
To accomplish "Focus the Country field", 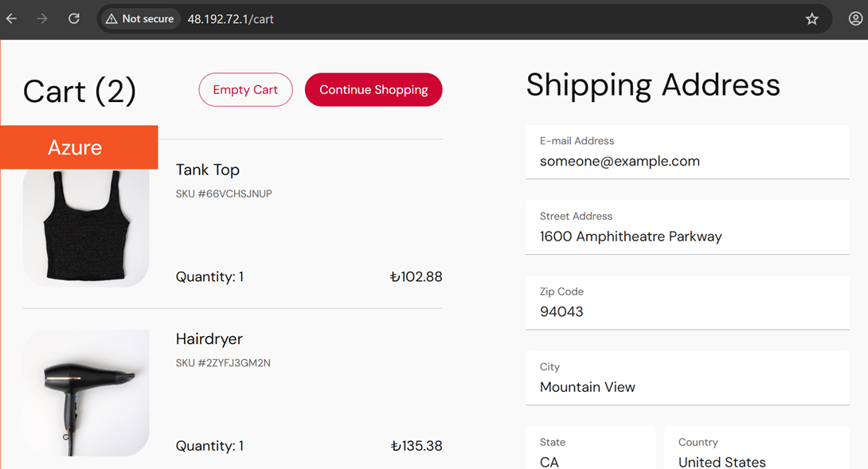I will (757, 448).
